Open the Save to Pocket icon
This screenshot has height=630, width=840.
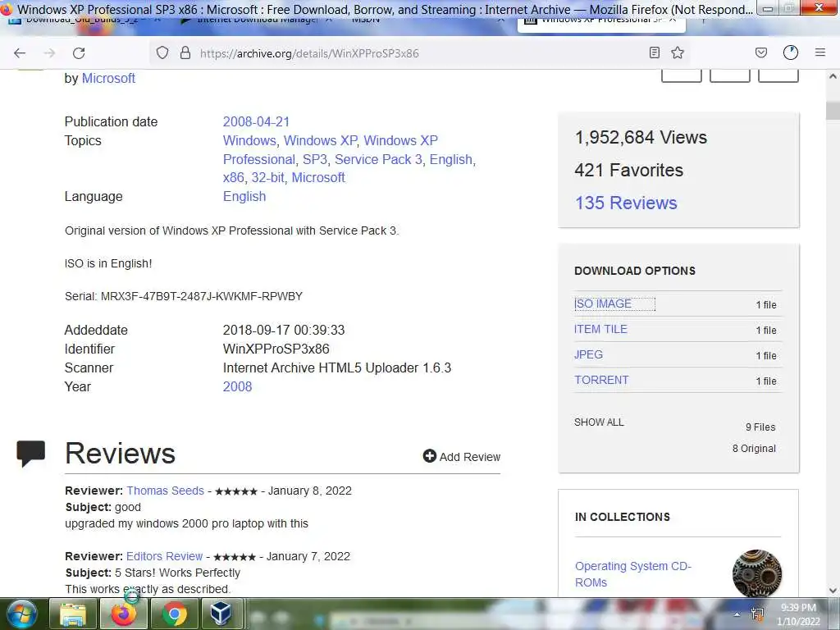(x=760, y=52)
